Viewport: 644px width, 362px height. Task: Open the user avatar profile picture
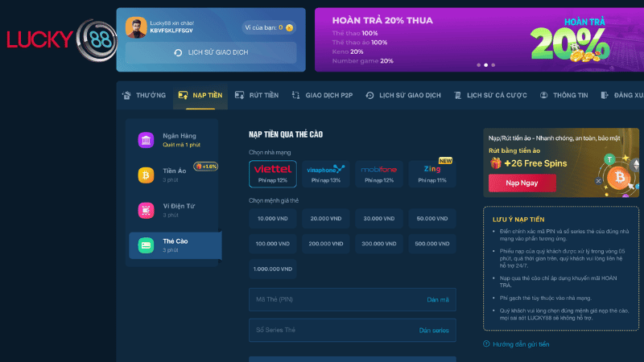tap(136, 27)
